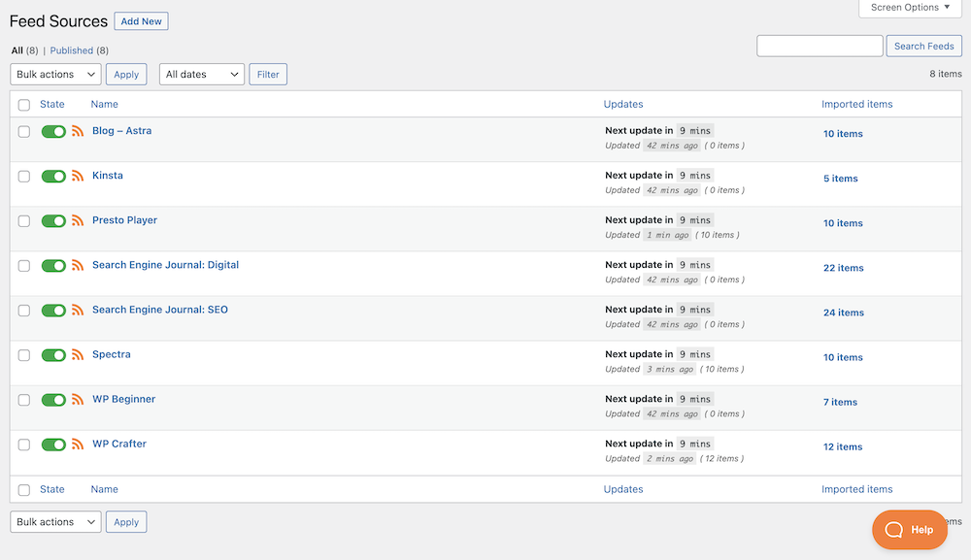Open the WP Beginner feed source

click(x=124, y=399)
